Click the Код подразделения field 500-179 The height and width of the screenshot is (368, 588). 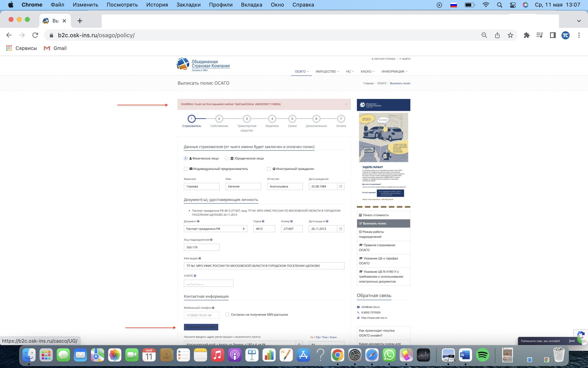(x=202, y=247)
